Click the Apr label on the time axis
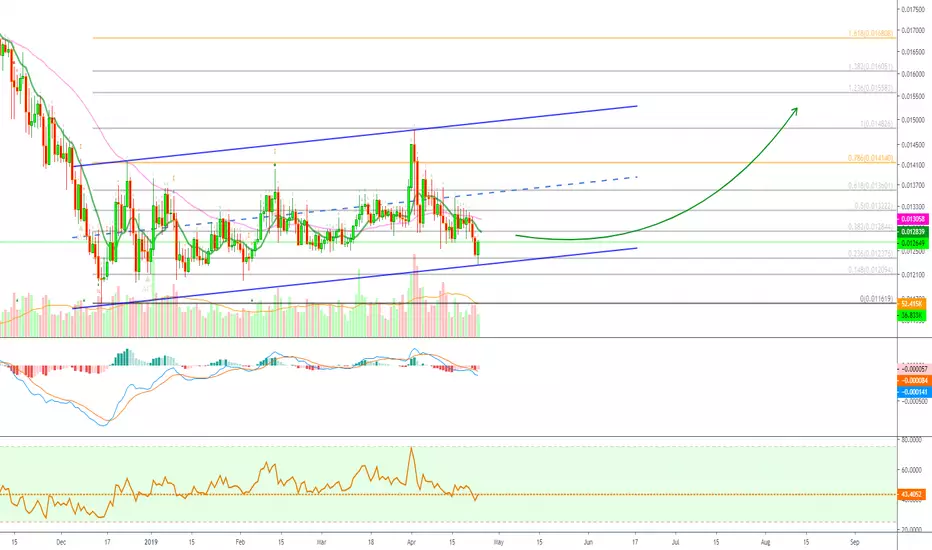Viewport: 932px width, 550px height. 411,542
